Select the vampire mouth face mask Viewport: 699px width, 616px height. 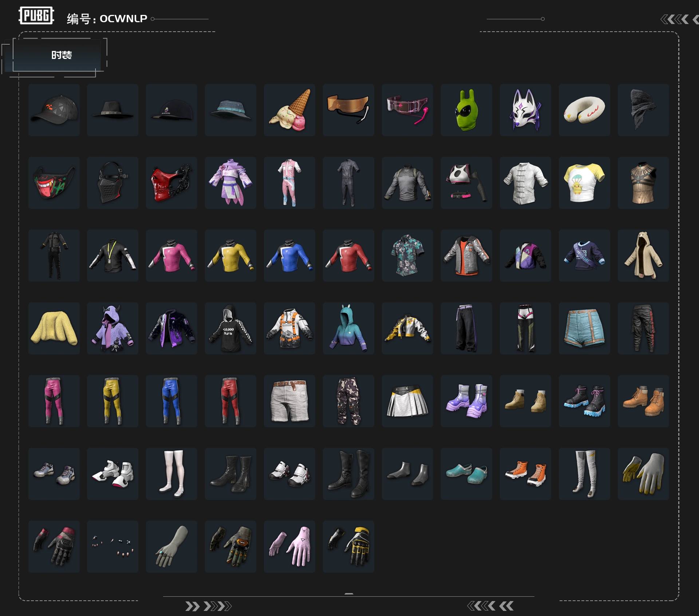pyautogui.click(x=54, y=183)
